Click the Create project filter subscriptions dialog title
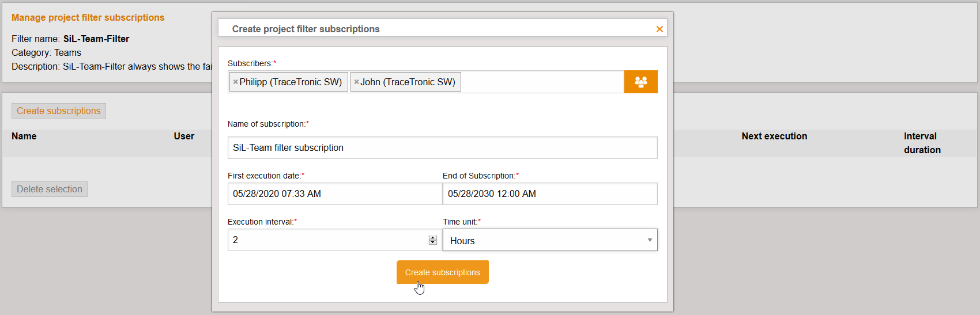The image size is (980, 315). [x=306, y=29]
